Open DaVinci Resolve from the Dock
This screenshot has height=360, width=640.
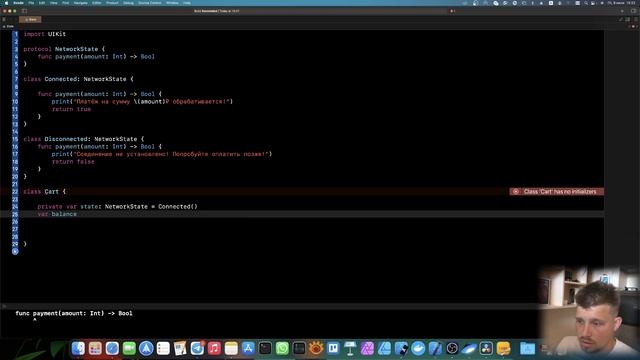coord(486,348)
